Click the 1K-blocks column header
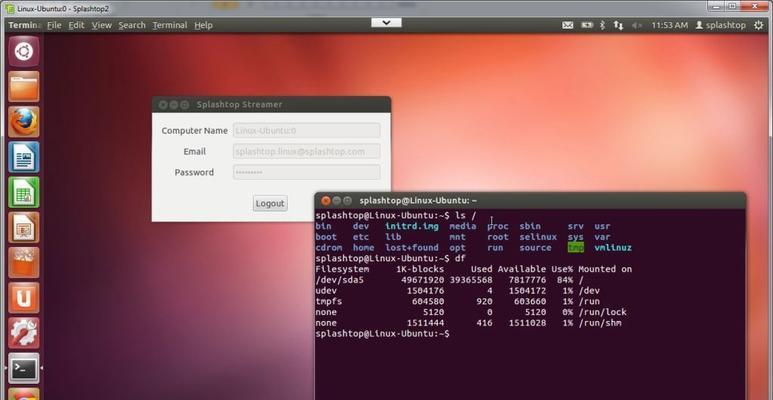The width and height of the screenshot is (773, 400). click(x=420, y=269)
